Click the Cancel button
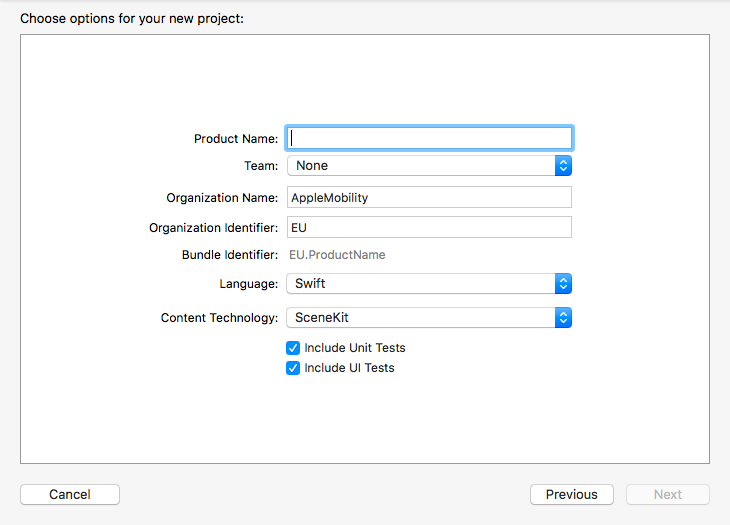The image size is (730, 525). pyautogui.click(x=70, y=494)
